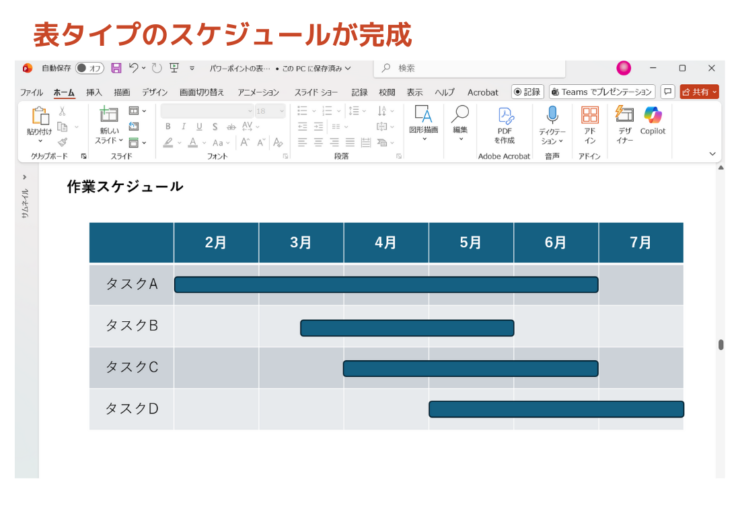This screenshot has width=740, height=505.
Task: Click the Copy icon
Action: click(x=62, y=126)
